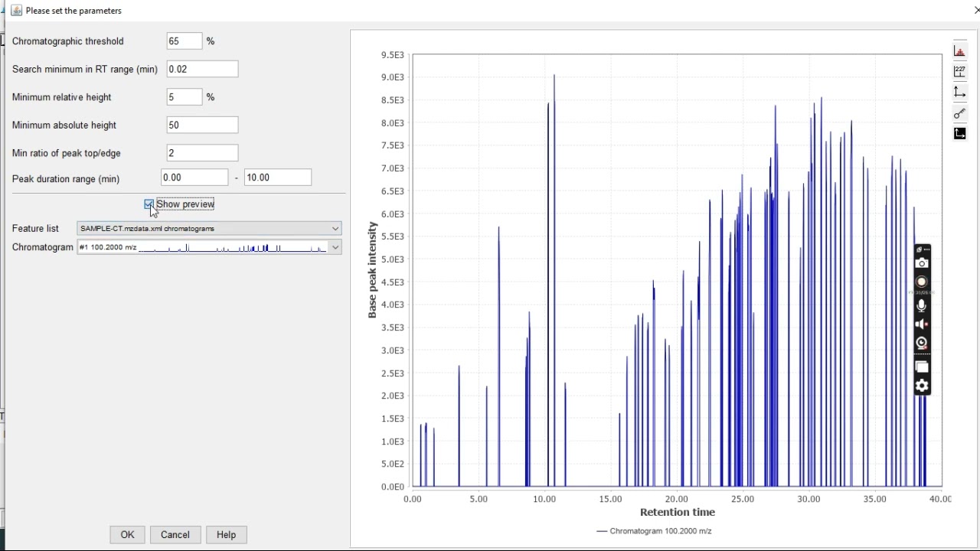Click the peak duration maximum field 10.00
This screenshot has height=551, width=980.
point(278,178)
